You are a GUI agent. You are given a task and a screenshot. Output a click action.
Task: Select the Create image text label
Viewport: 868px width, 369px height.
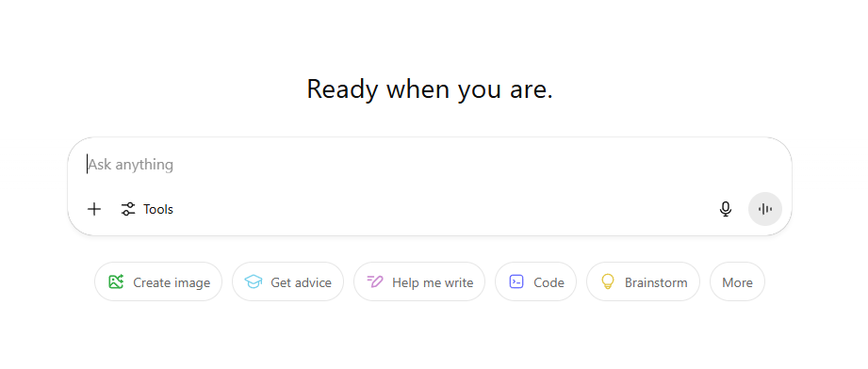point(172,282)
